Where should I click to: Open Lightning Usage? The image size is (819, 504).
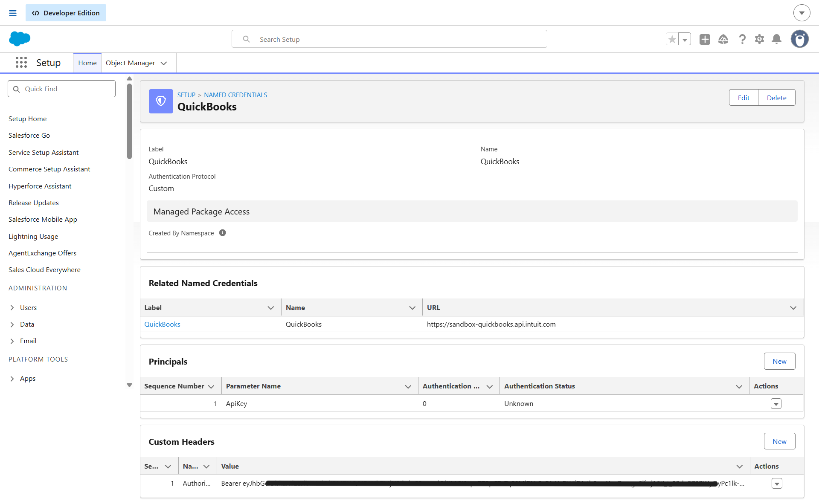33,236
